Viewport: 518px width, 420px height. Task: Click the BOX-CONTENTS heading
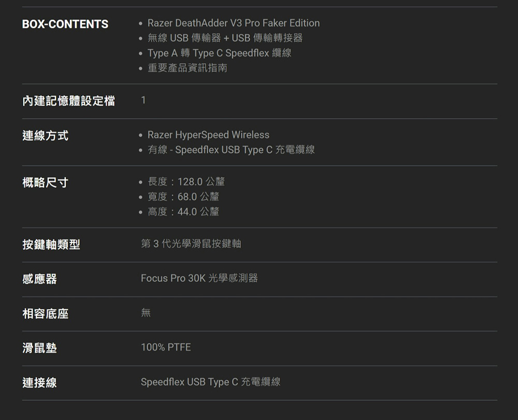pyautogui.click(x=65, y=24)
